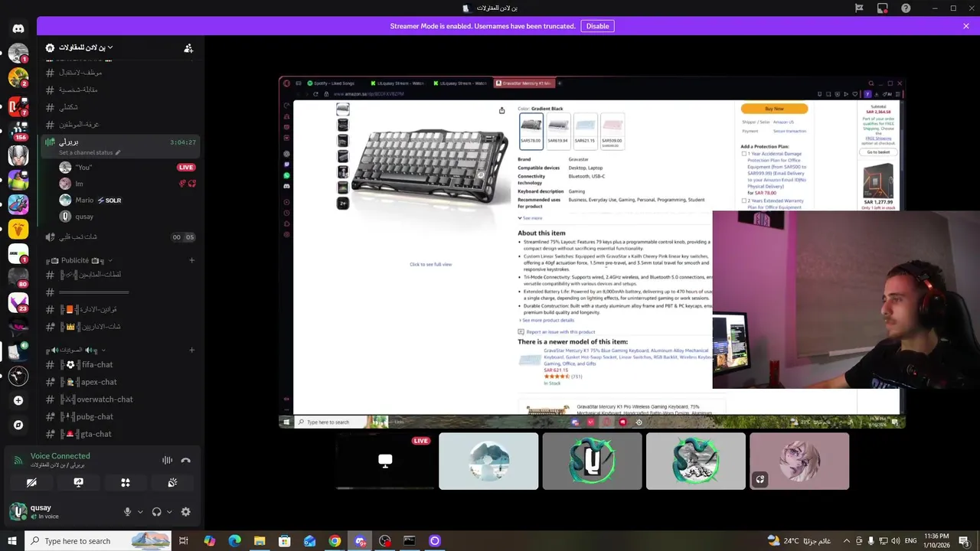Screen dimensions: 980x551
Task: Open File Explorer from the taskbar
Action: click(x=260, y=541)
